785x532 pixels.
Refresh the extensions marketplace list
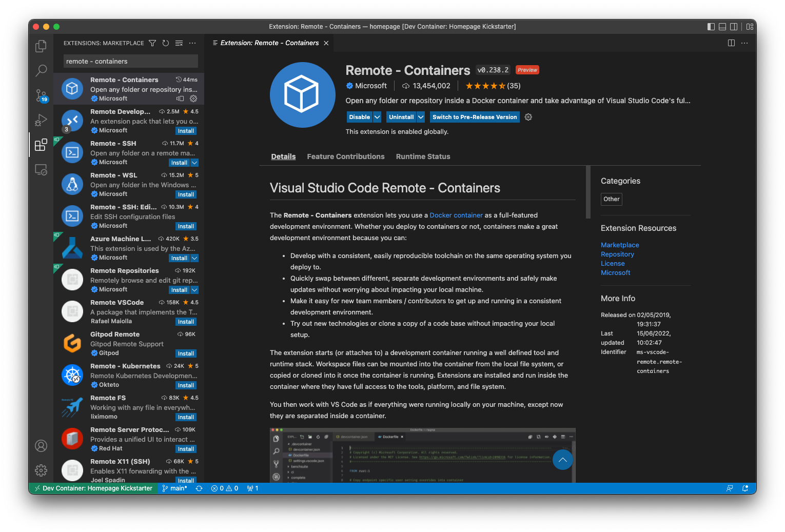tap(166, 43)
